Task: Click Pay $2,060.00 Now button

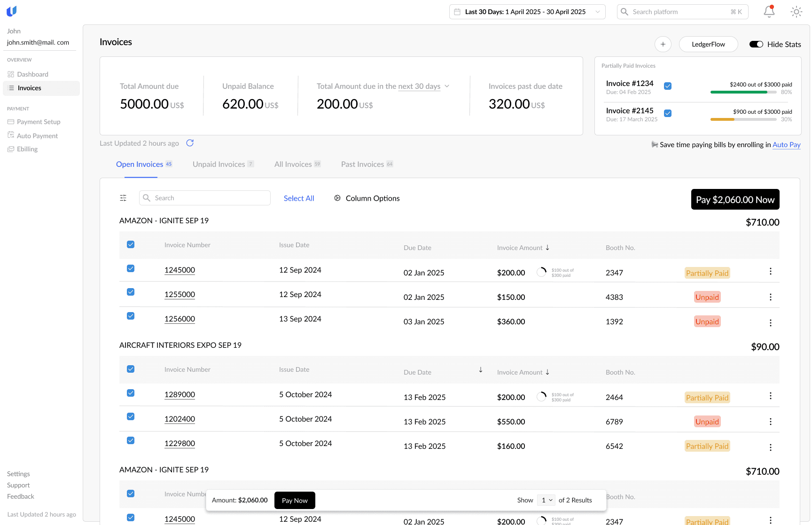Action: 735,199
